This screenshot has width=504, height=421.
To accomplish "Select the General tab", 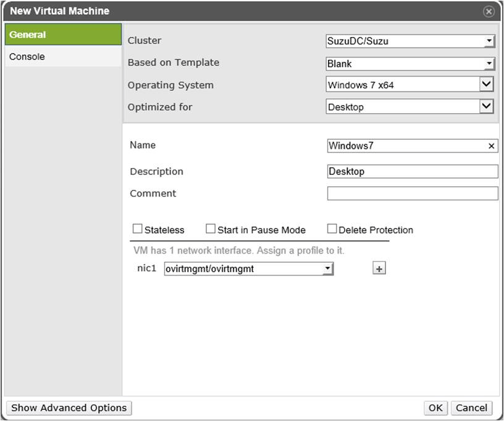I will tap(63, 35).
